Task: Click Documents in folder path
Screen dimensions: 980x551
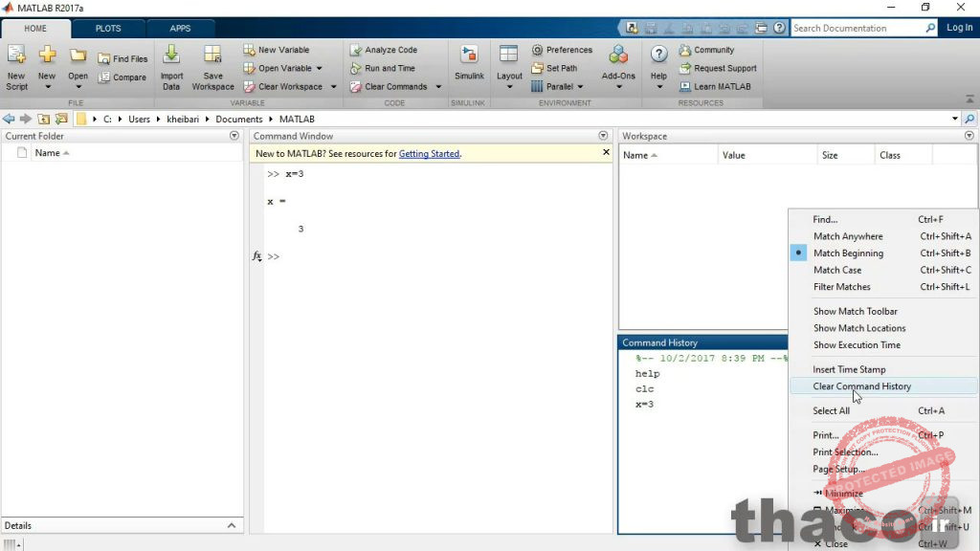Action: [238, 119]
